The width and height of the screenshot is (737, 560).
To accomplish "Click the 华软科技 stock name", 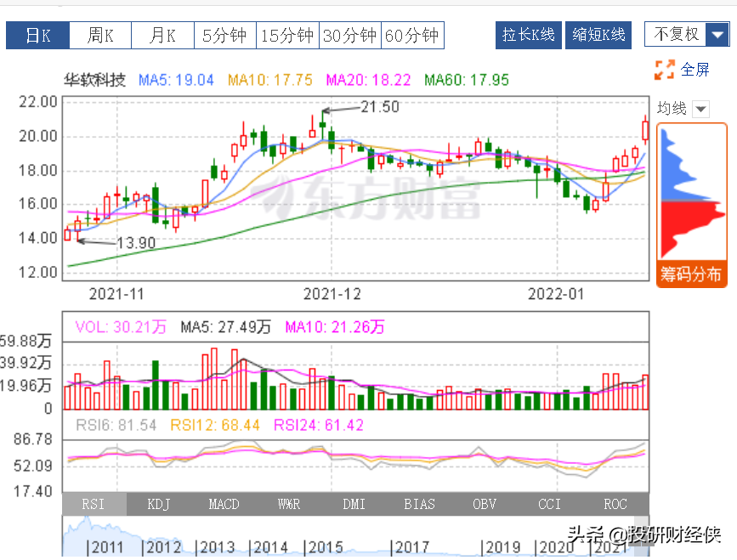I will pyautogui.click(x=95, y=81).
